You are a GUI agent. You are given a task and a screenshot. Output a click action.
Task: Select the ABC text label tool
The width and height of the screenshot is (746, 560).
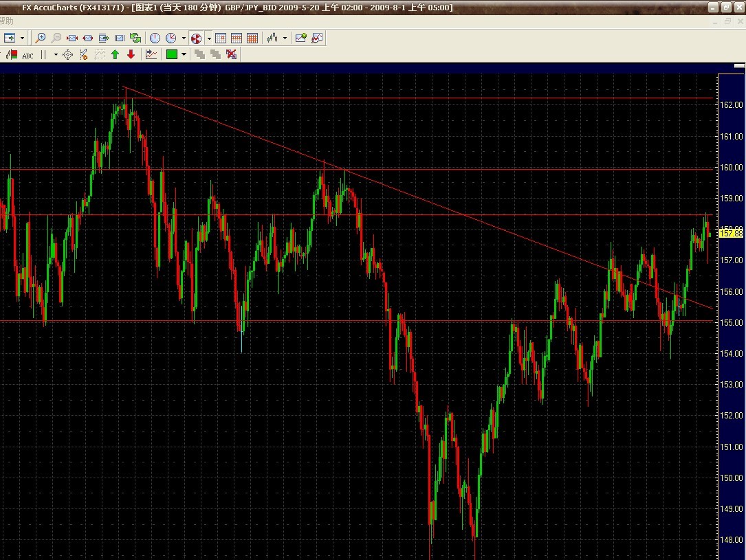pos(28,55)
